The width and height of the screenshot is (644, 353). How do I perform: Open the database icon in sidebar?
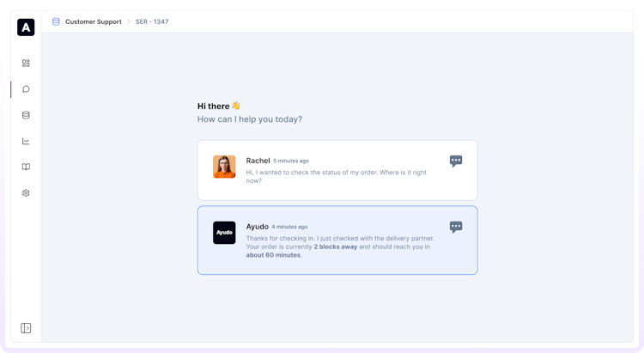tap(26, 115)
